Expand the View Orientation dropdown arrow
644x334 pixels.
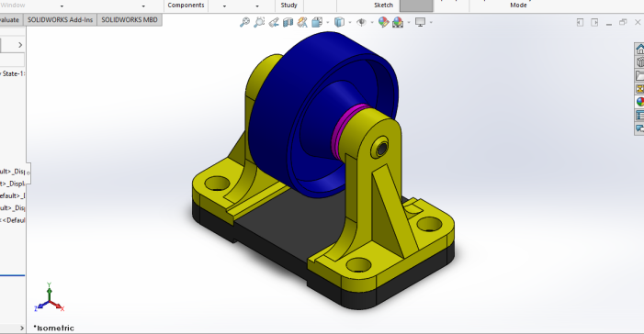click(327, 23)
